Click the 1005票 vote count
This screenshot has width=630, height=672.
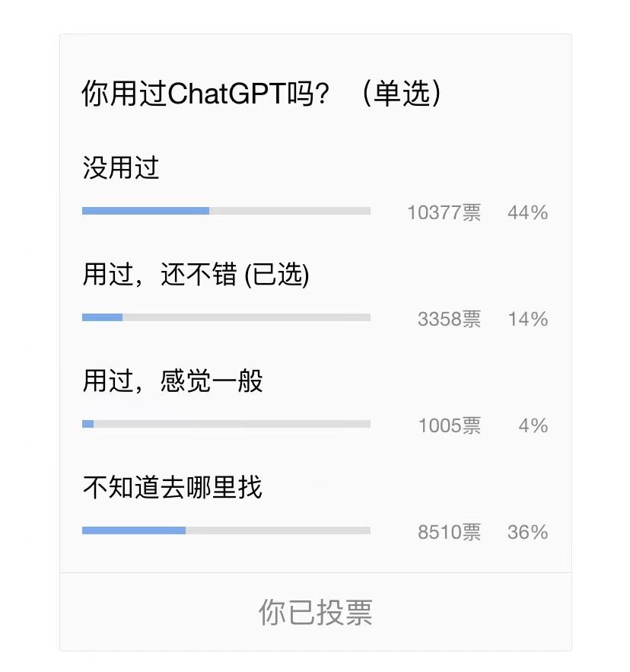coord(449,425)
